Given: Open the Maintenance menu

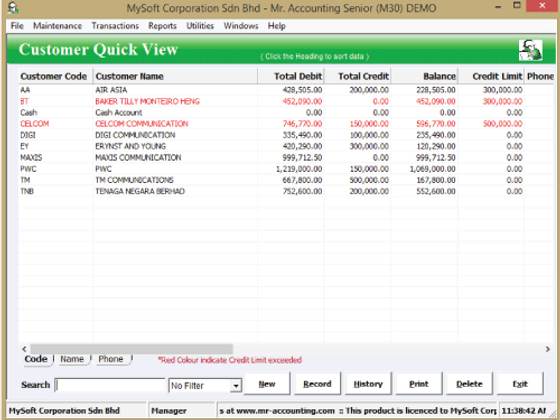Looking at the screenshot, I should [58, 26].
